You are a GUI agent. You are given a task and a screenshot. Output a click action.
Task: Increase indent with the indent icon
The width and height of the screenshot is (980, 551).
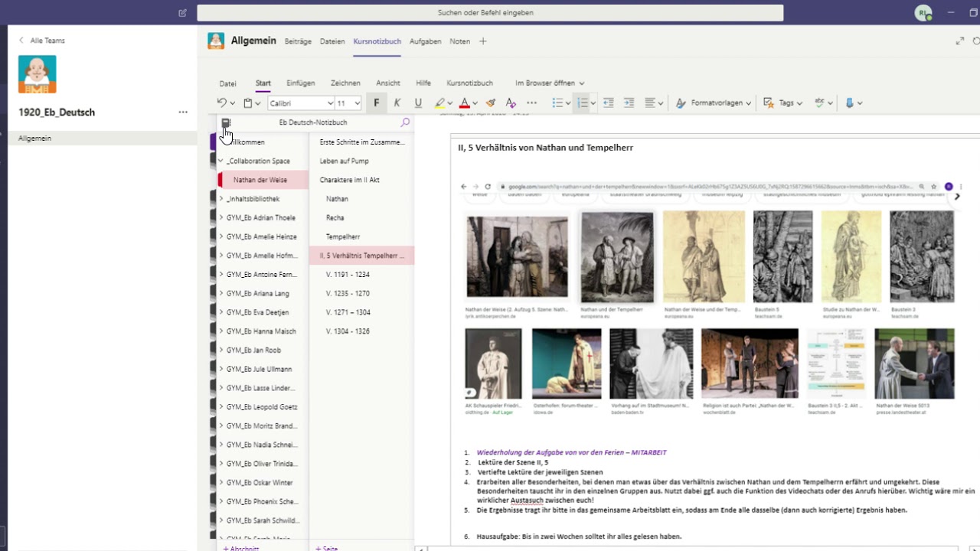coord(629,103)
